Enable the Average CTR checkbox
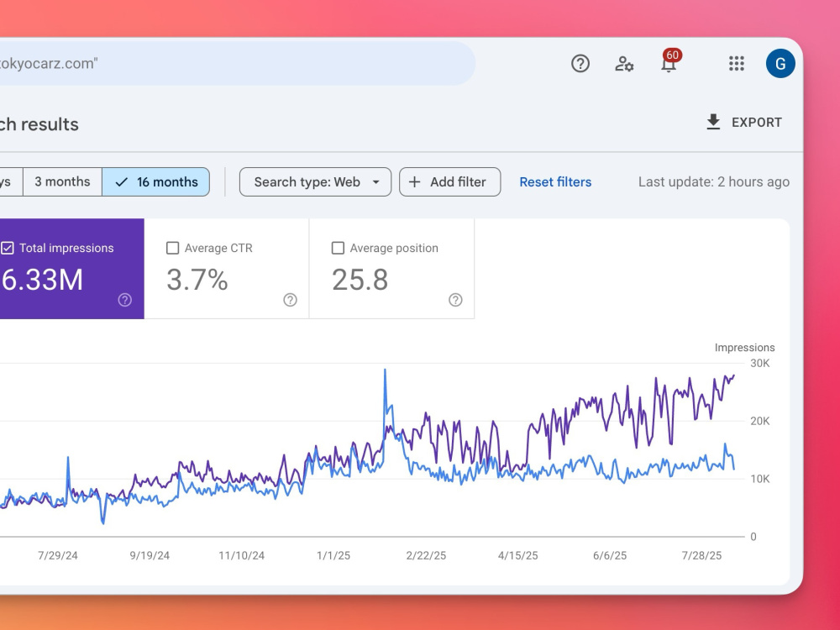840x630 pixels. point(172,248)
